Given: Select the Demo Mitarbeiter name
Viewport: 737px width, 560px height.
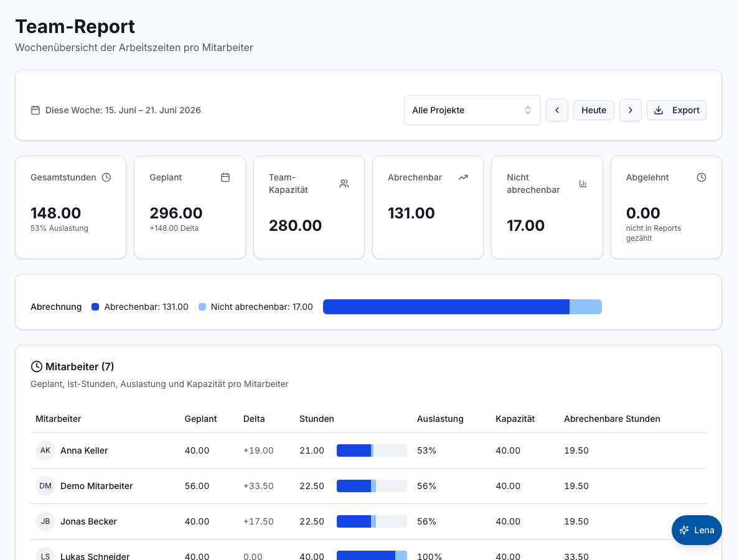Looking at the screenshot, I should 97,486.
